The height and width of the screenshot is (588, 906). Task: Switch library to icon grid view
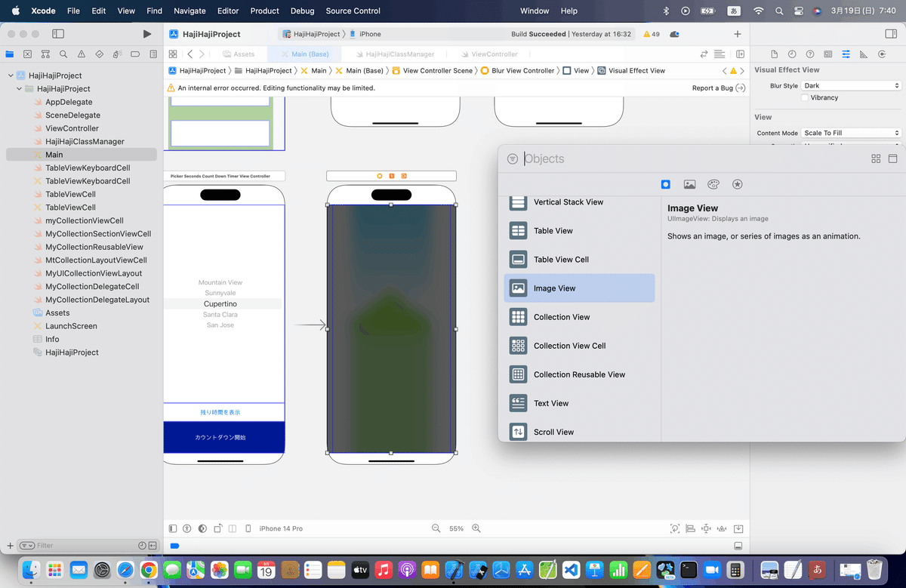876,159
